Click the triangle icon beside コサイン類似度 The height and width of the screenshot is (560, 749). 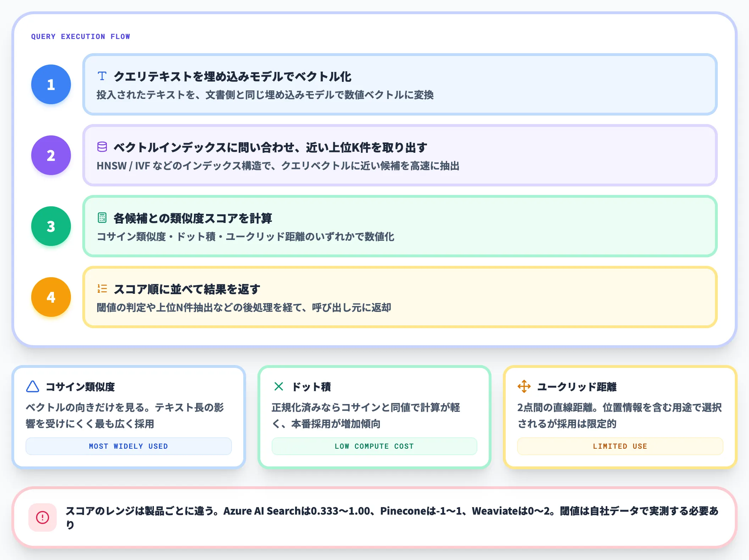tap(33, 386)
